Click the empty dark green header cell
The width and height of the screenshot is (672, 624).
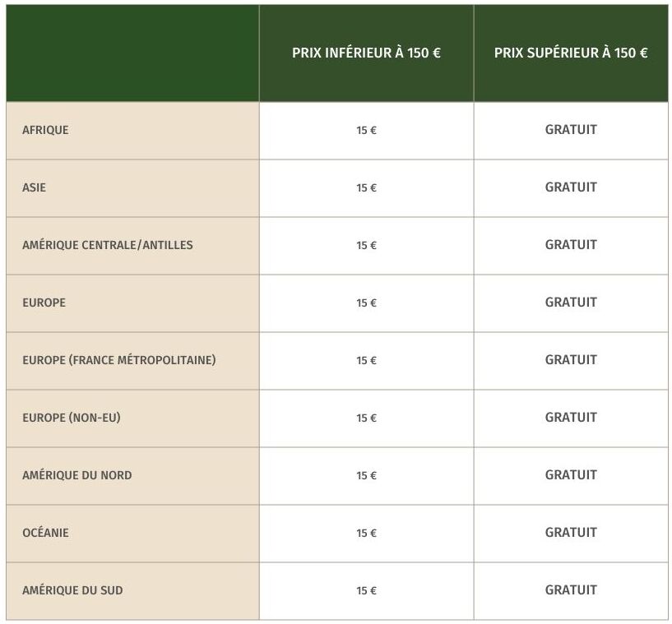132,53
